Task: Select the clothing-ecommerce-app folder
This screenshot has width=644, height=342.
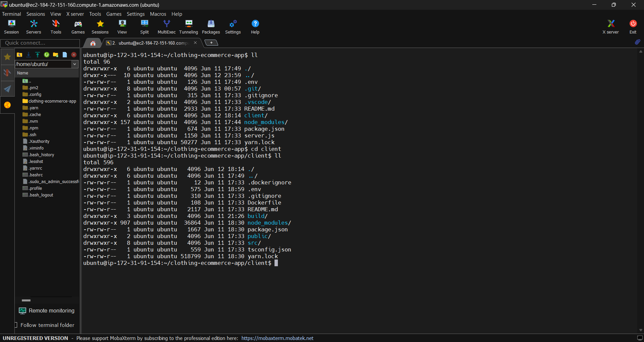Action: click(x=49, y=101)
